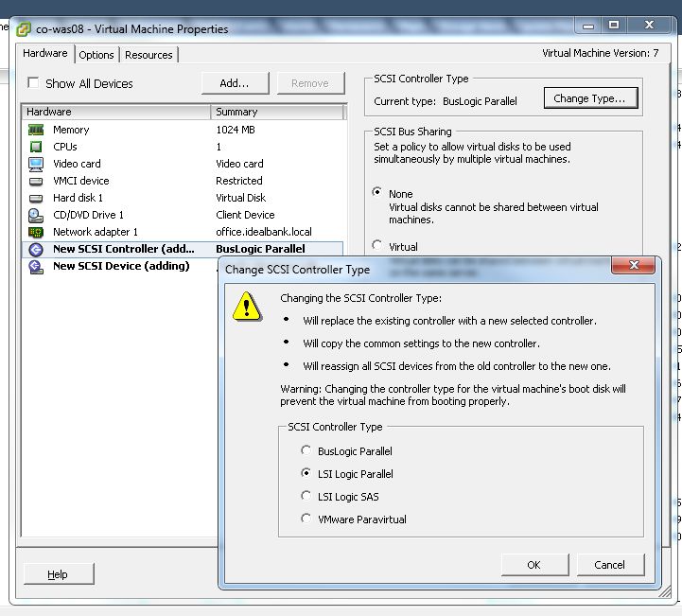682x616 pixels.
Task: Click the 1024 MB summary value
Action: tap(236, 130)
